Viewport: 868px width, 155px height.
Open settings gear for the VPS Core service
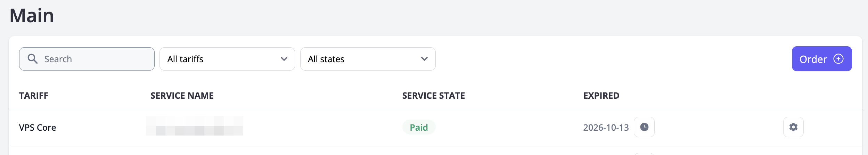tap(793, 127)
